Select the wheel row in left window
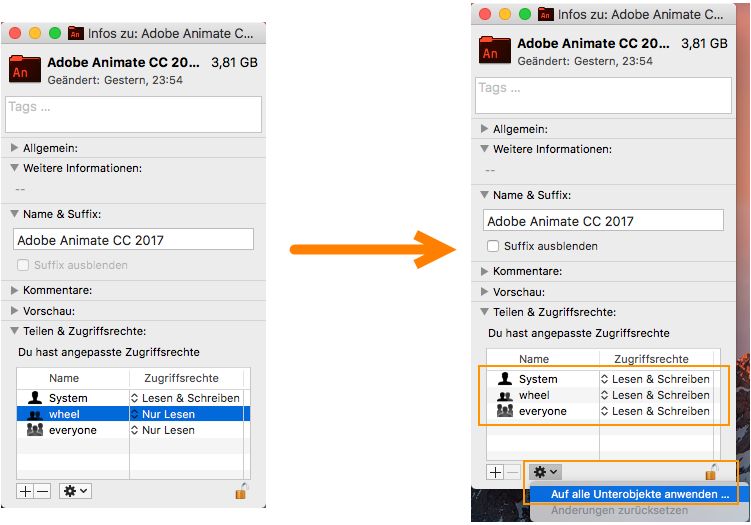Viewport: 751px width, 525px height. click(x=133, y=414)
